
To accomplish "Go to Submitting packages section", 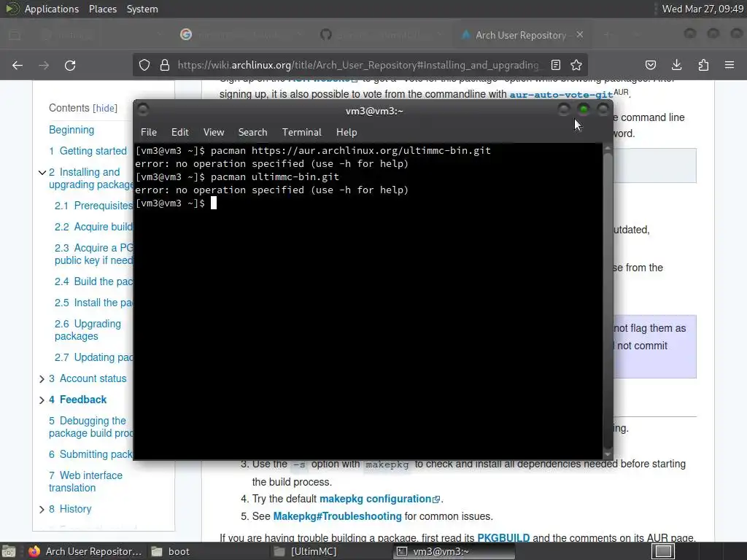I will (x=91, y=454).
